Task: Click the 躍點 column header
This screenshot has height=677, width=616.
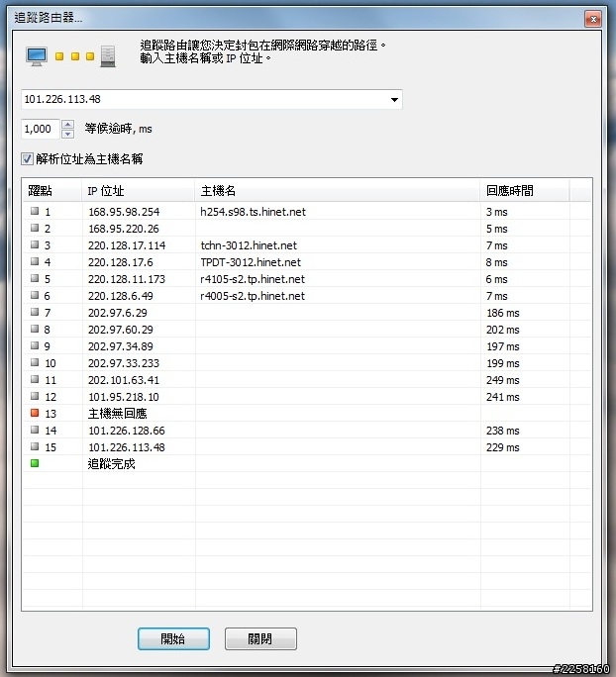Action: (52, 190)
